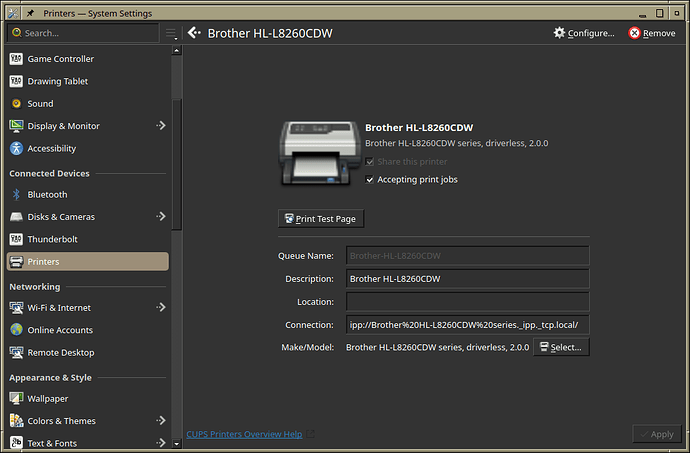The image size is (690, 453).
Task: Select Remote Desktop in the sidebar
Action: point(88,352)
